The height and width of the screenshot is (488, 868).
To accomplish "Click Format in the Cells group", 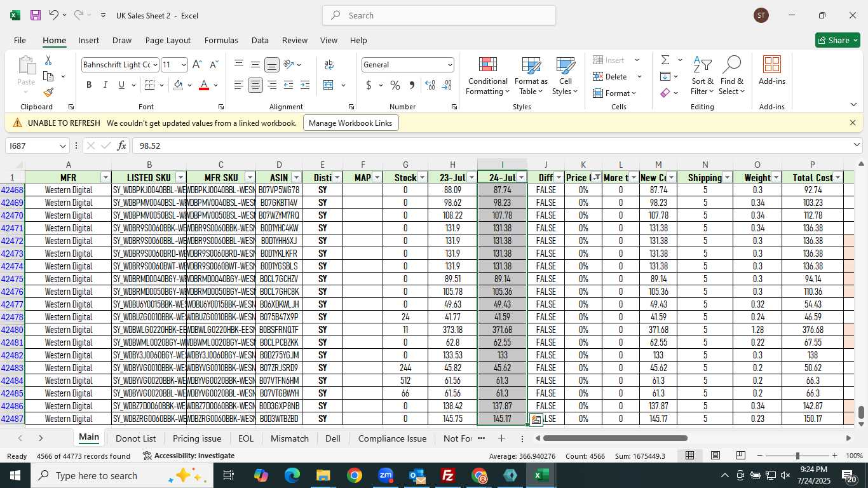I will 614,93.
